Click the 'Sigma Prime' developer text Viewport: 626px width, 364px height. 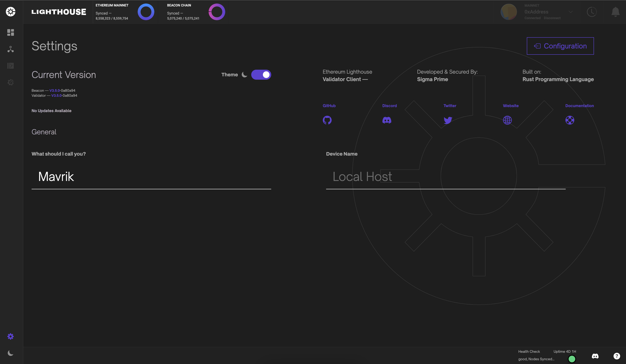tap(432, 79)
